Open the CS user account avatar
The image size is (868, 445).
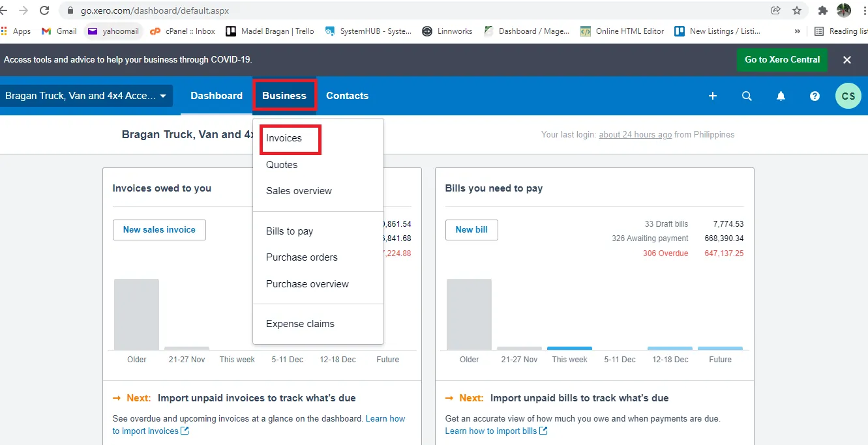(848, 96)
